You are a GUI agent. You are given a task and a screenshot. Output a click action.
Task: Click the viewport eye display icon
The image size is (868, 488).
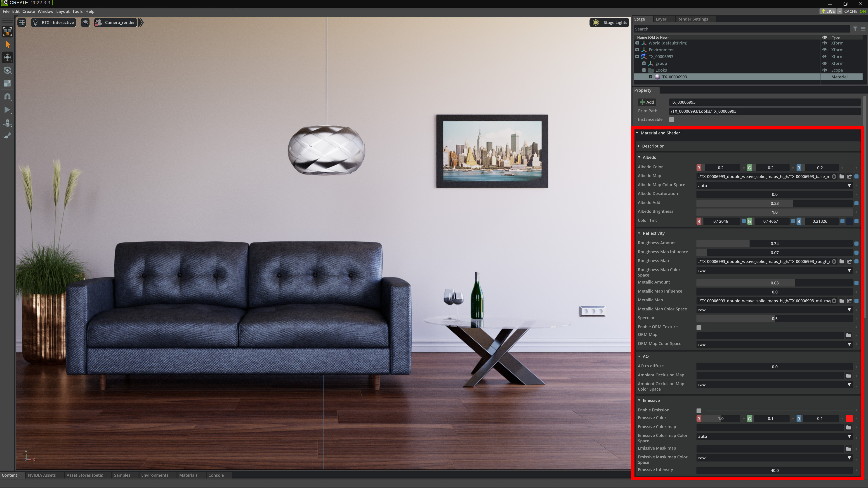click(x=85, y=23)
